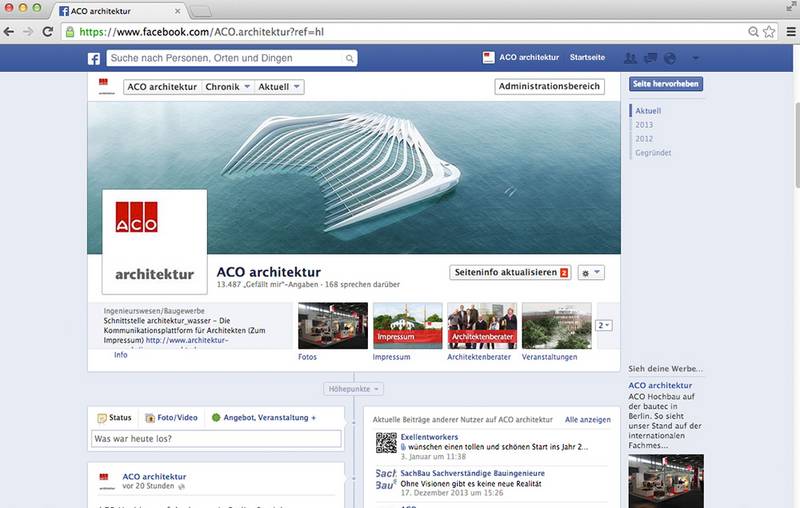Expand the Aktuell dropdown
This screenshot has height=508, width=800.
pos(279,87)
